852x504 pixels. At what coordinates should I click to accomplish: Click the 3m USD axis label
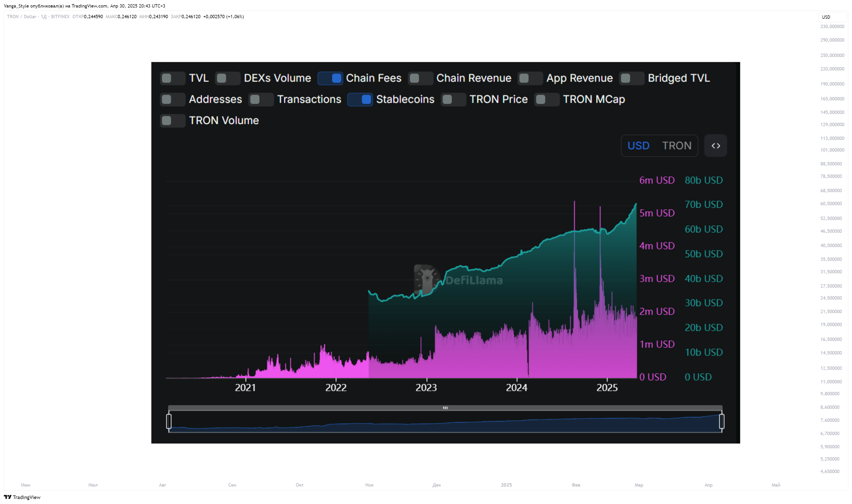point(657,279)
